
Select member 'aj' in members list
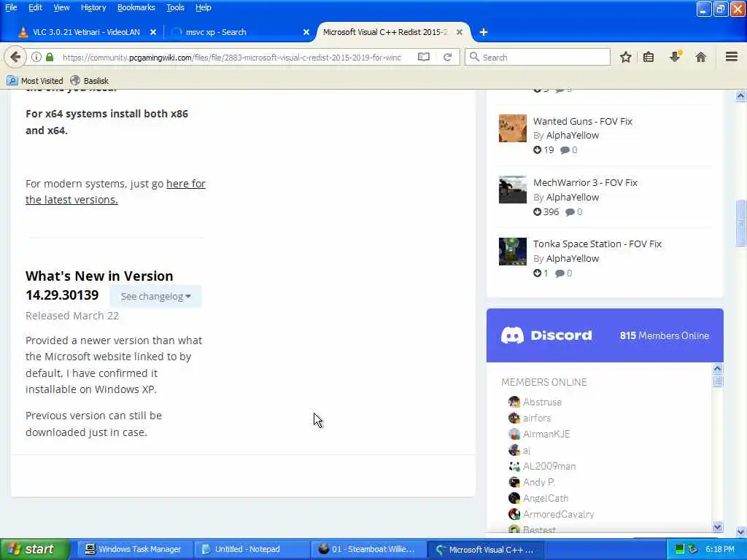click(527, 450)
